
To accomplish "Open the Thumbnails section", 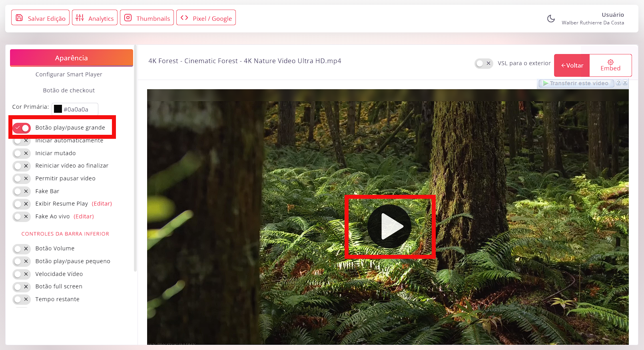I will point(147,18).
